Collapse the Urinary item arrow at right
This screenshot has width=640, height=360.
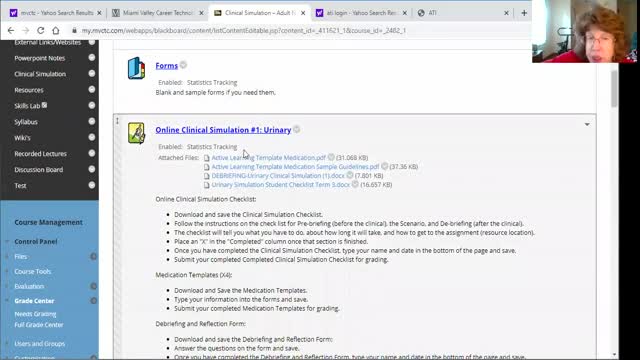pos(587,124)
